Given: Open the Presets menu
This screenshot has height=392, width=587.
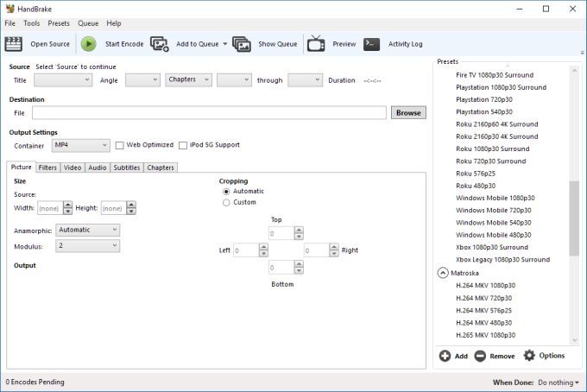Looking at the screenshot, I should 59,23.
